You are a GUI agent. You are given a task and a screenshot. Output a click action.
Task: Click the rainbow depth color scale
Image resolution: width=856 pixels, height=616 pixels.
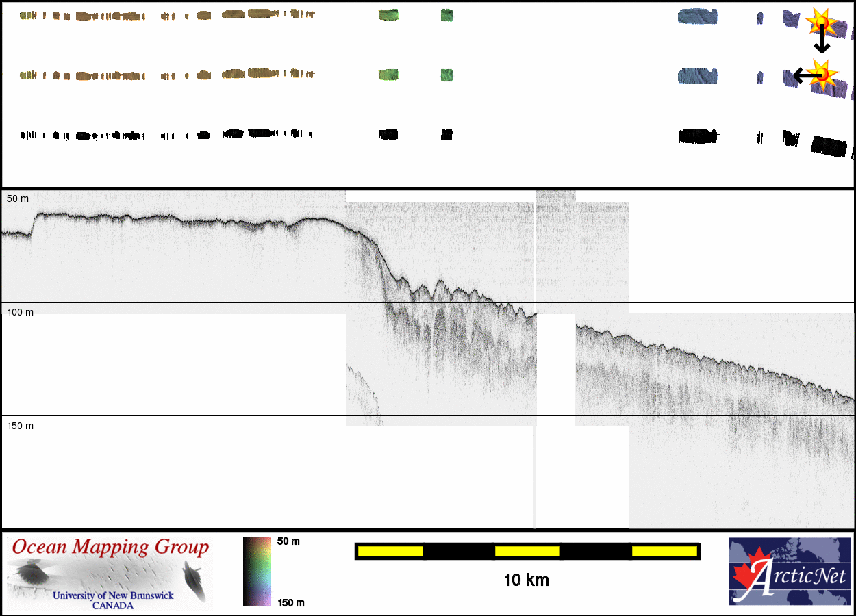coord(257,572)
